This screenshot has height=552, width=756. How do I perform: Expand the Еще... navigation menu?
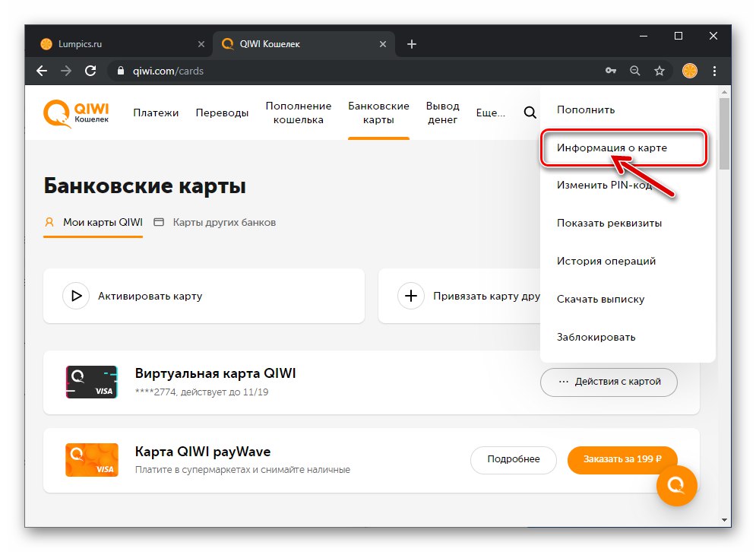[x=490, y=113]
